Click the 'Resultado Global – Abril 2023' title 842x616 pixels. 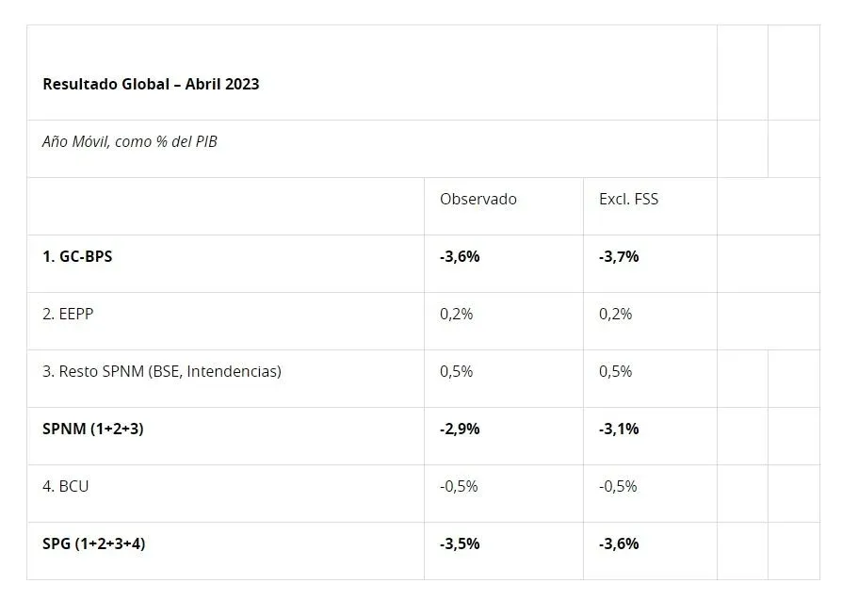151,84
